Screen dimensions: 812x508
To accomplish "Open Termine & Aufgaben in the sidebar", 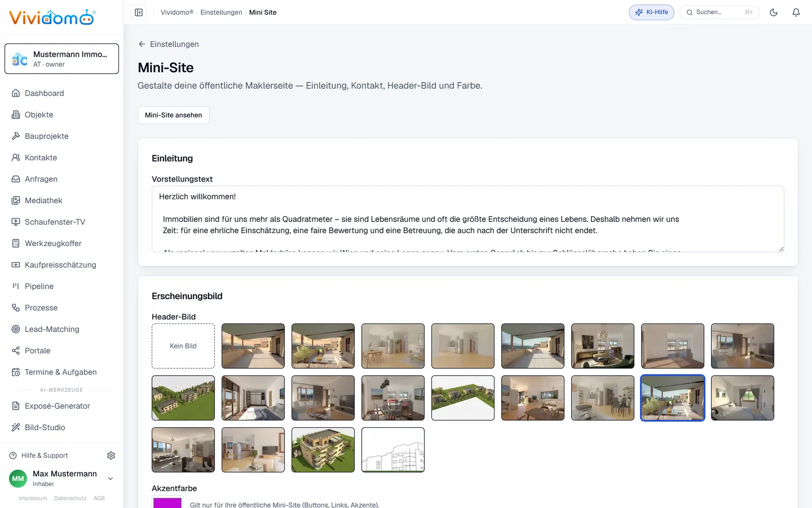I will (62, 372).
